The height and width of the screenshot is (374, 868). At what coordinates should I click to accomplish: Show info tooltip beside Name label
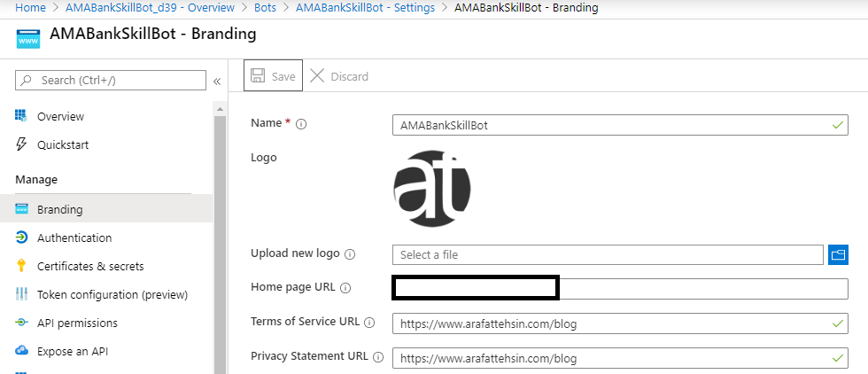pyautogui.click(x=301, y=124)
